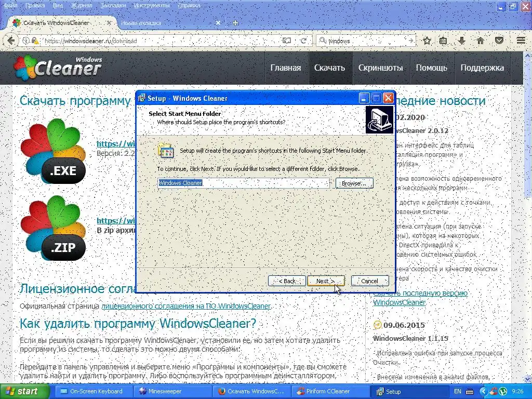The width and height of the screenshot is (532, 399).
Task: Open the license agreement link
Action: click(x=186, y=306)
